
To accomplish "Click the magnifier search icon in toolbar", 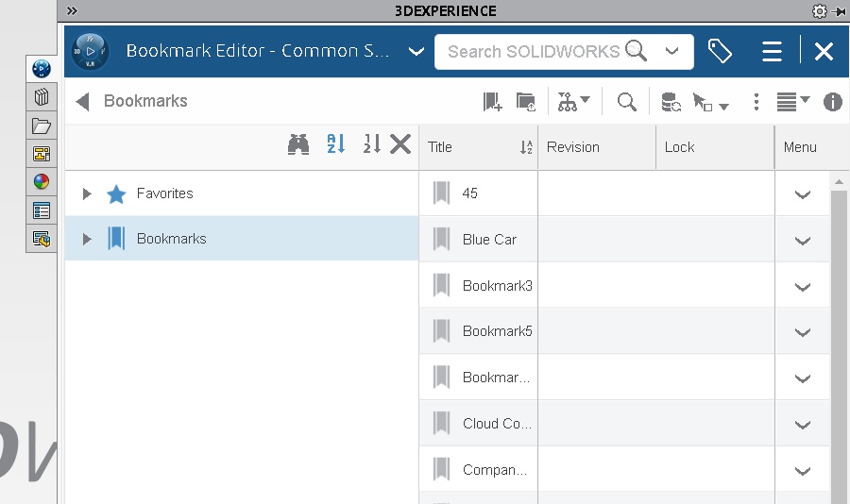I will (626, 102).
